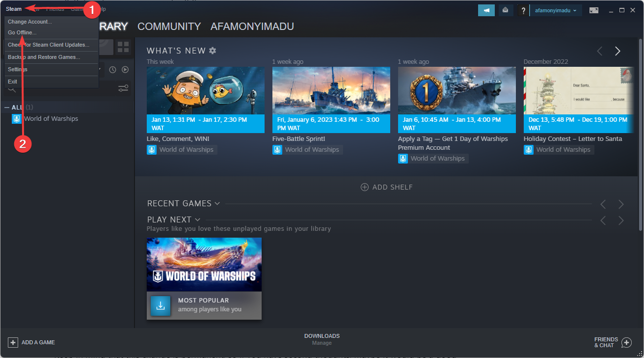
Task: Open What's New gear settings
Action: (x=213, y=51)
